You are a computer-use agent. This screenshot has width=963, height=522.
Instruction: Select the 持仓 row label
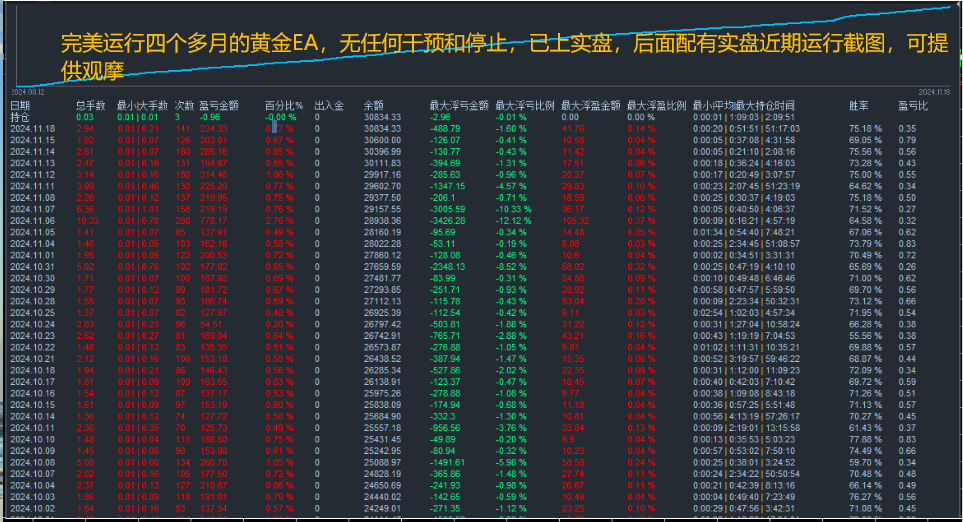coord(20,117)
